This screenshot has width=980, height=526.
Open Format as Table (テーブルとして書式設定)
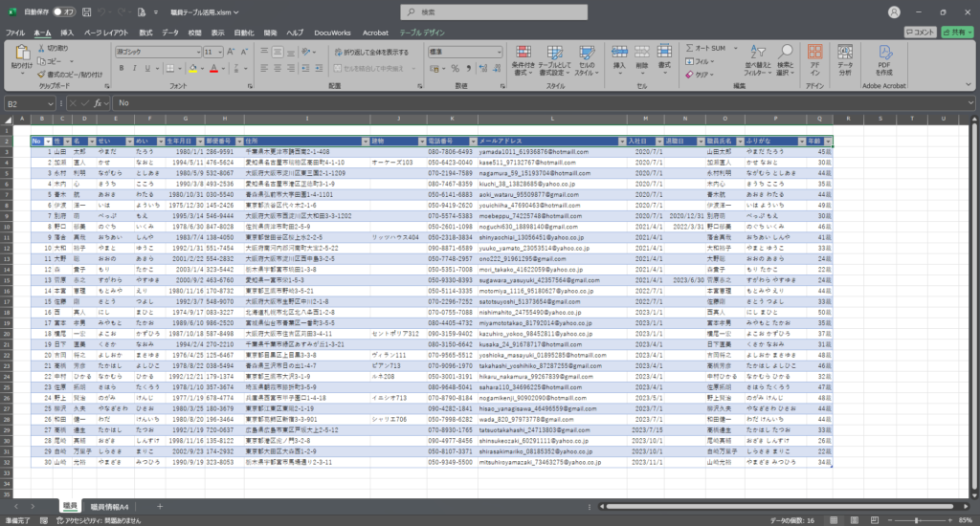(x=554, y=60)
